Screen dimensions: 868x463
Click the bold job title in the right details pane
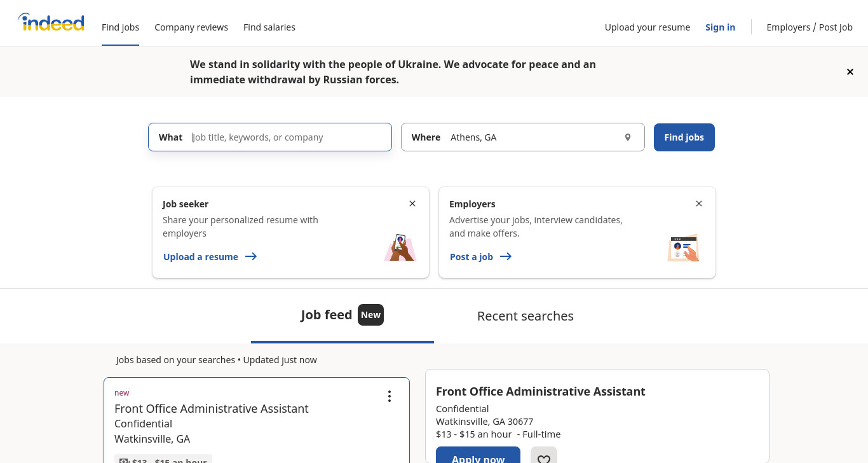pos(541,391)
